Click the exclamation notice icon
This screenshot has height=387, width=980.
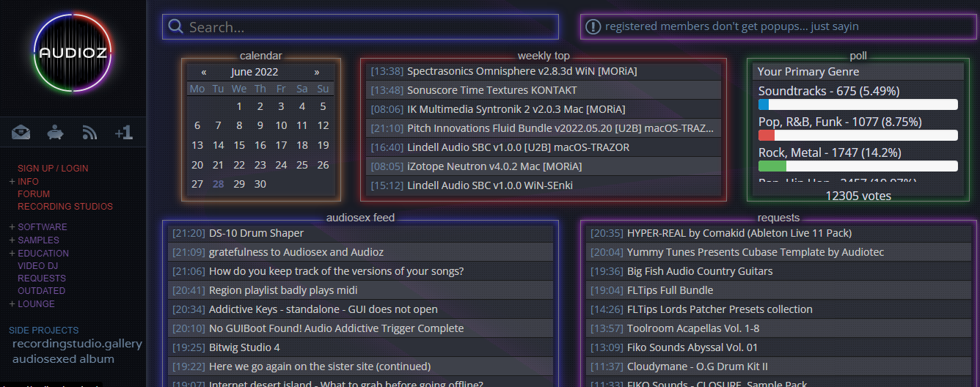pyautogui.click(x=593, y=27)
